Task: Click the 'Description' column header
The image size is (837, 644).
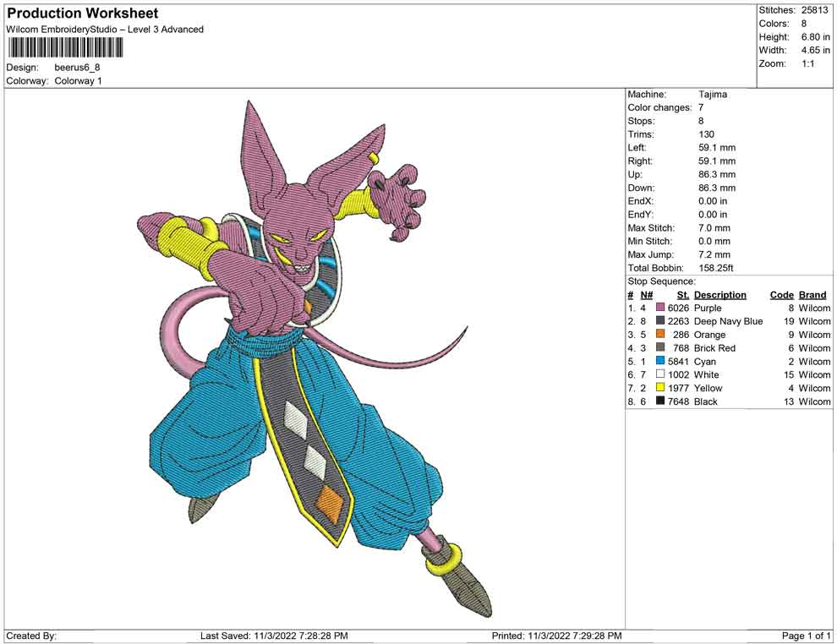Action: [x=720, y=295]
